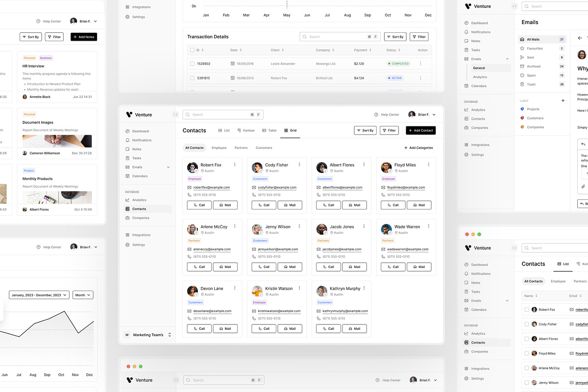Open three-dot menu on Robert Fox card
The image size is (588, 392).
pyautogui.click(x=235, y=165)
